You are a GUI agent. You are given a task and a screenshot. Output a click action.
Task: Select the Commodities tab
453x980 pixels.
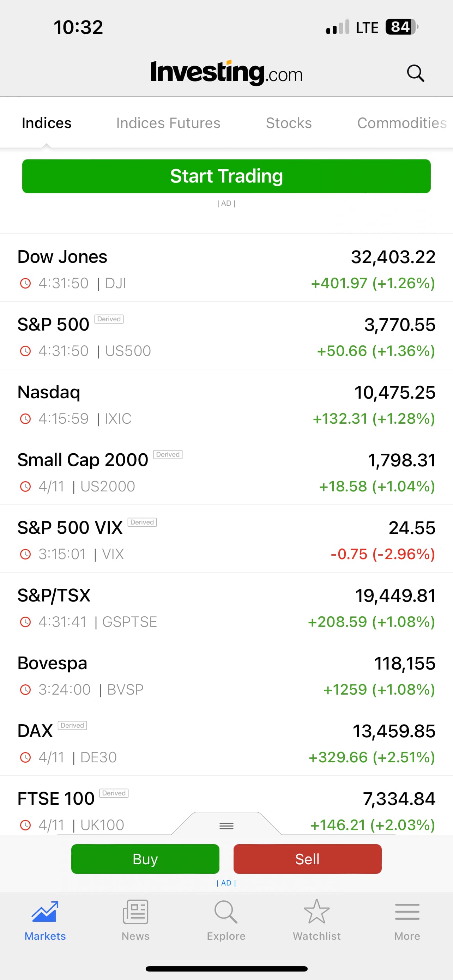click(x=401, y=123)
